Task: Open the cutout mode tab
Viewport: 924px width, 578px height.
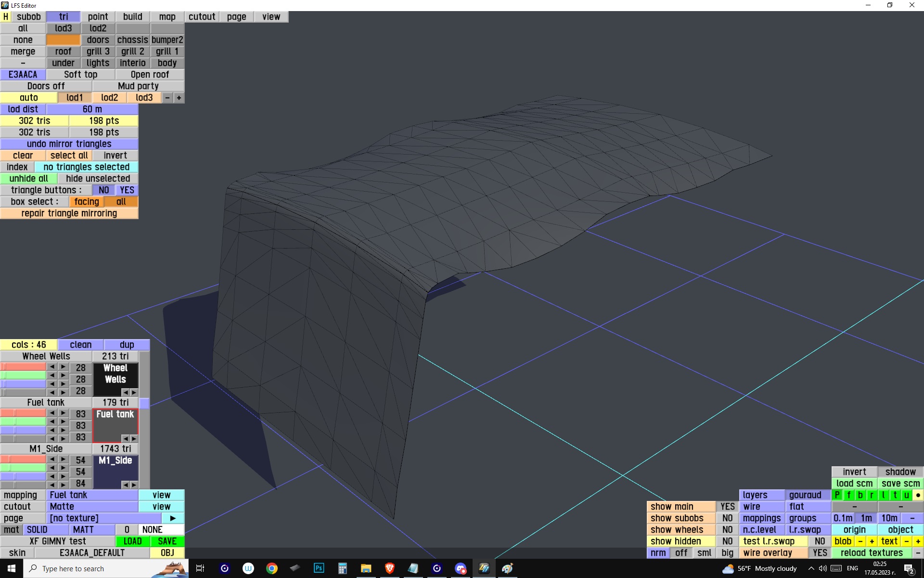Action: tap(202, 16)
